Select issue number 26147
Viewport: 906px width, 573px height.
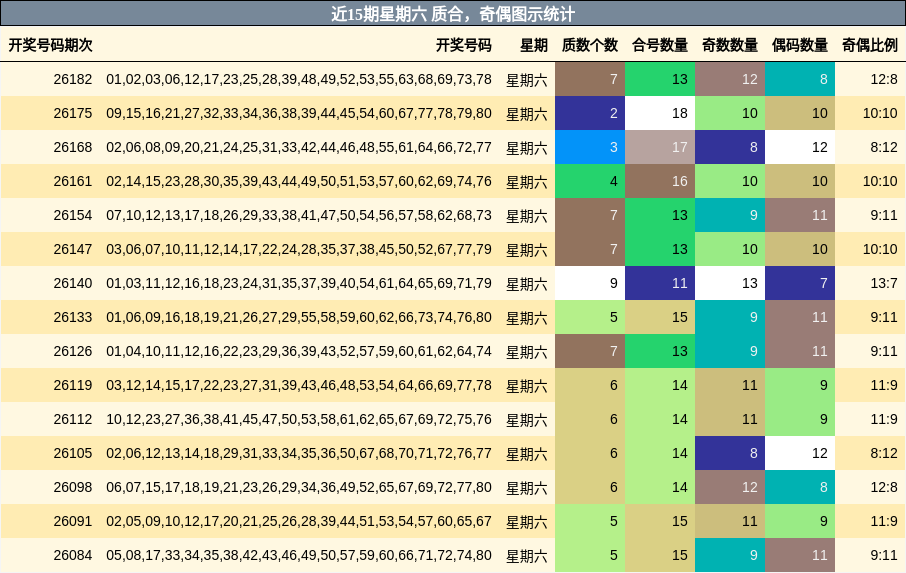point(73,250)
